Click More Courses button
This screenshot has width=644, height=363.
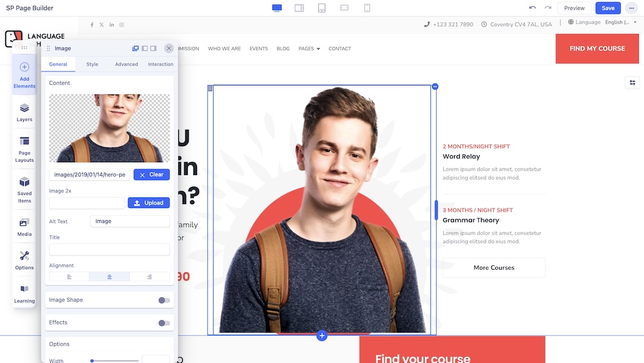point(494,268)
